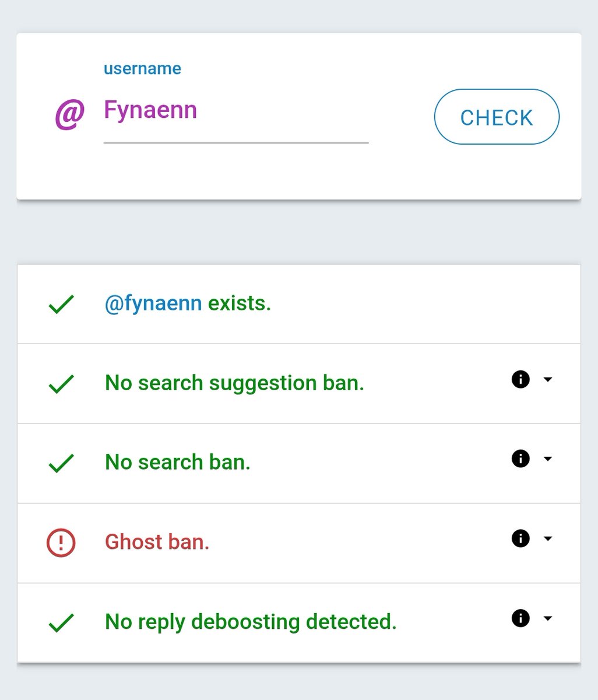Screen dimensions: 598x700
Task: Expand the search suggestion ban dropdown arrow
Action: pyautogui.click(x=547, y=380)
